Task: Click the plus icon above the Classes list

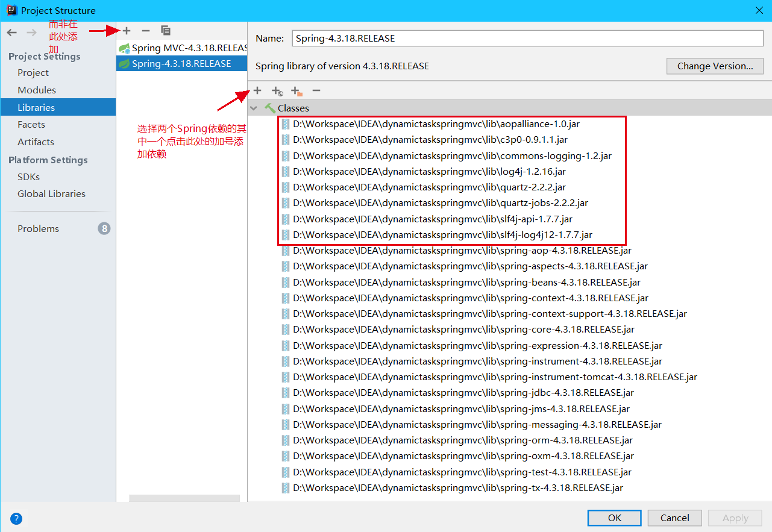Action: pyautogui.click(x=257, y=90)
